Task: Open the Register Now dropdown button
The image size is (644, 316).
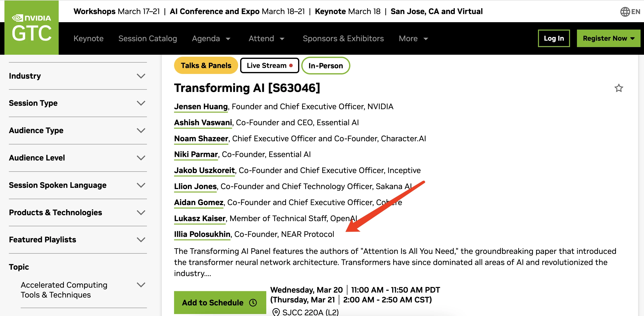Action: [608, 38]
